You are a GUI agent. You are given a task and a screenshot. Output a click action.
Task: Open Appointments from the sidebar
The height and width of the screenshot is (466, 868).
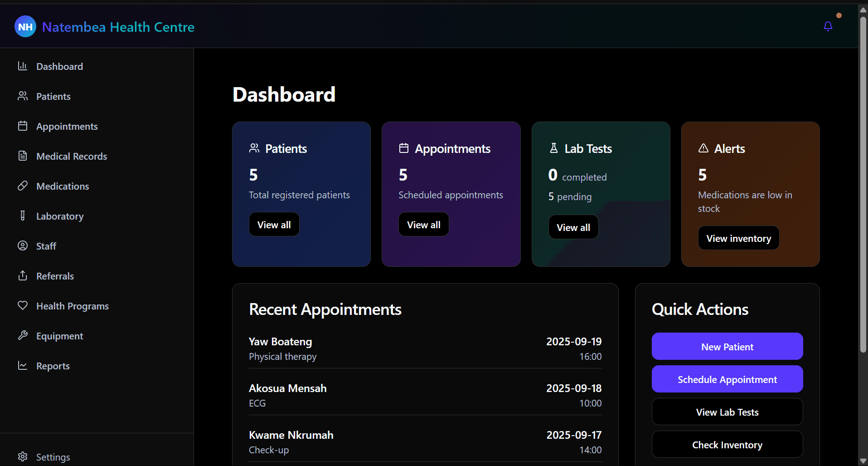pos(97,126)
